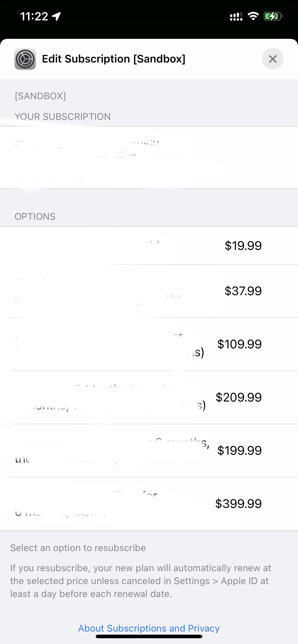This screenshot has height=644, width=298.
Task: Tap the home indicator bar
Action: (149, 637)
